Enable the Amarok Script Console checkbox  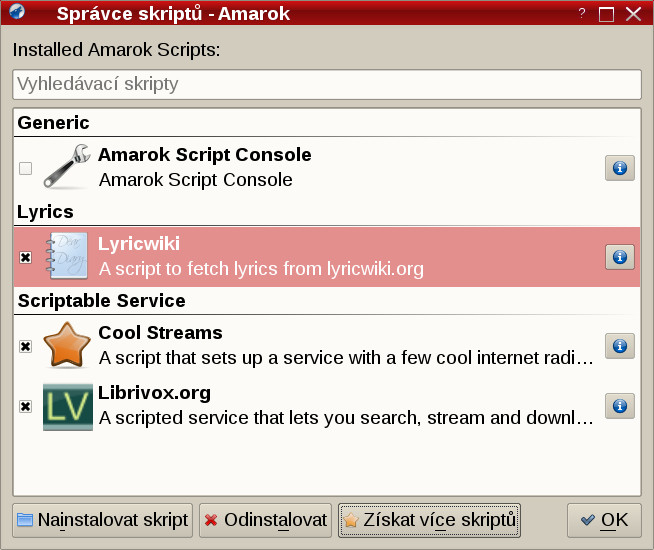(x=25, y=168)
